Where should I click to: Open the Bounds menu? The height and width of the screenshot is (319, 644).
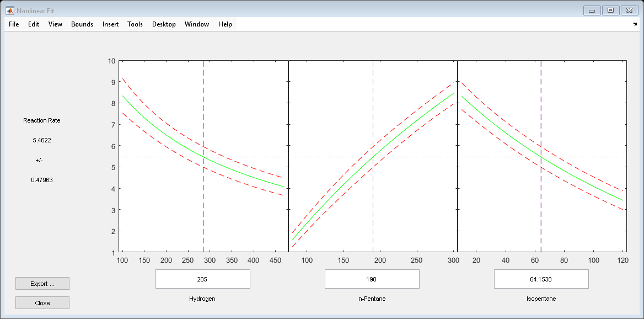82,24
